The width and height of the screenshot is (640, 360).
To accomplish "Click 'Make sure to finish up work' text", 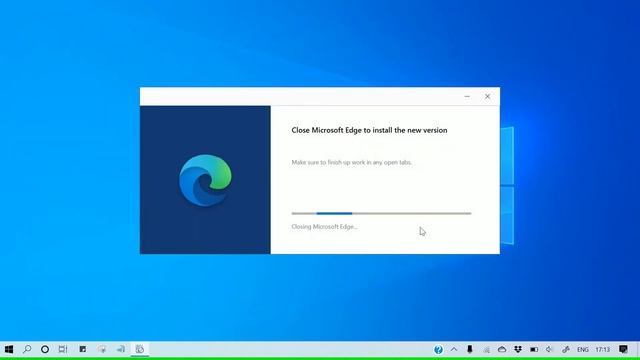I will 352,162.
